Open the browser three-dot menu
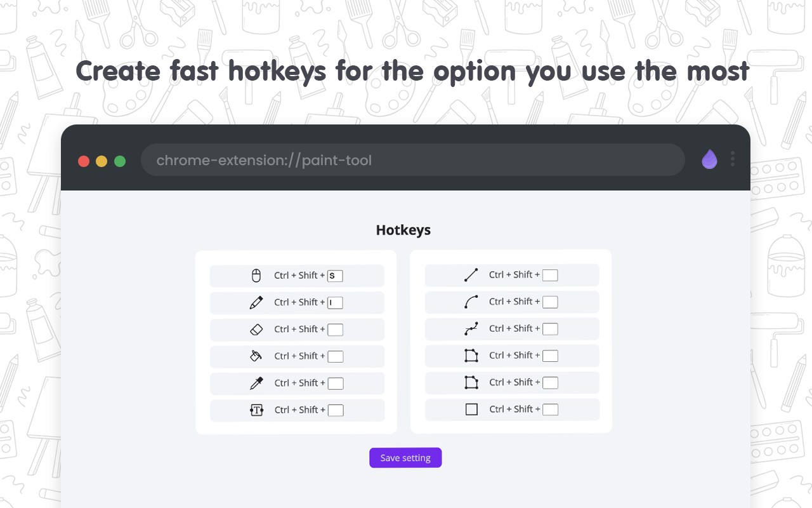 [733, 159]
